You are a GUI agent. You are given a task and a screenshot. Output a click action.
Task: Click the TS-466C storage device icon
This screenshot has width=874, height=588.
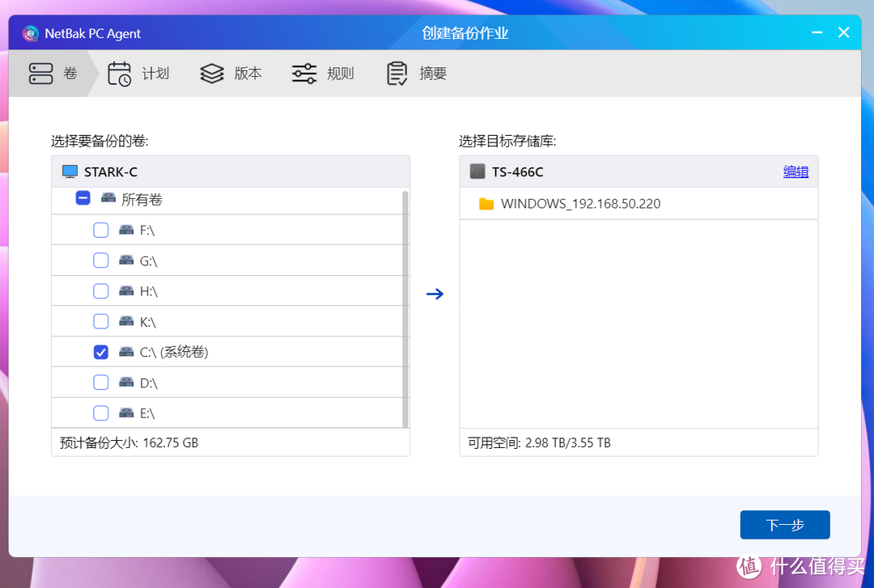(x=476, y=171)
